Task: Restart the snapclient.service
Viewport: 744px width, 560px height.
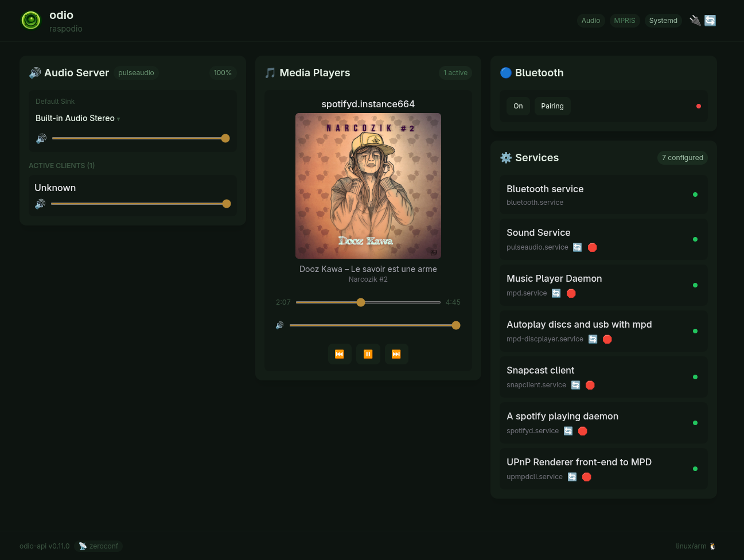Action: [x=575, y=385]
